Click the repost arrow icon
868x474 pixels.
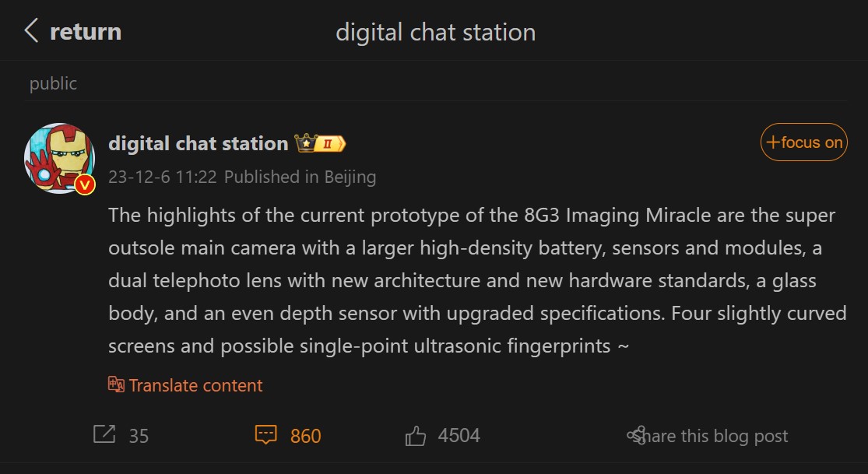[104, 434]
